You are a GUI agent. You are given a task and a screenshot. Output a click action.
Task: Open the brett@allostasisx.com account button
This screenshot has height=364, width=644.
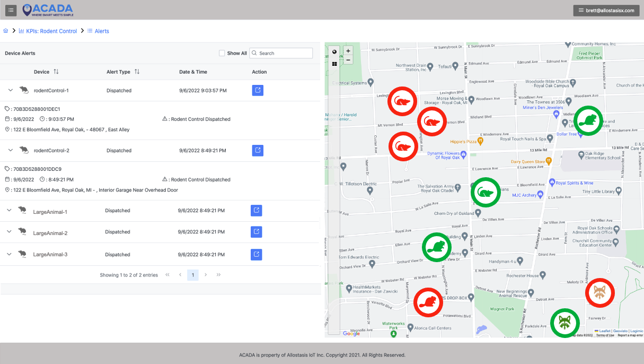pyautogui.click(x=606, y=10)
